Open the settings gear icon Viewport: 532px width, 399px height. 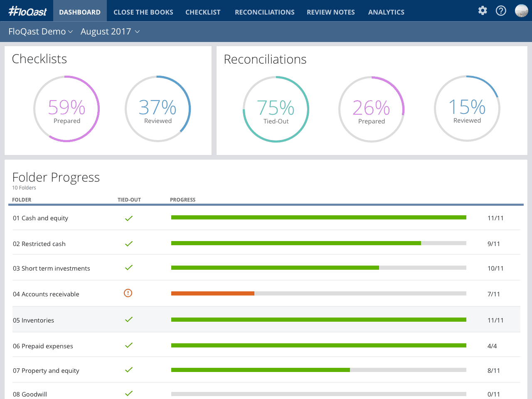tap(482, 11)
